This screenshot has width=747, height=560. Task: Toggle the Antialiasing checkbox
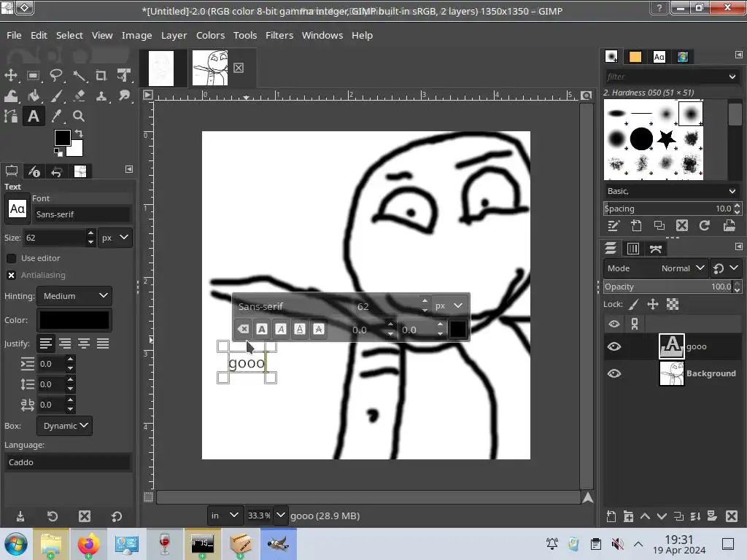tap(12, 275)
